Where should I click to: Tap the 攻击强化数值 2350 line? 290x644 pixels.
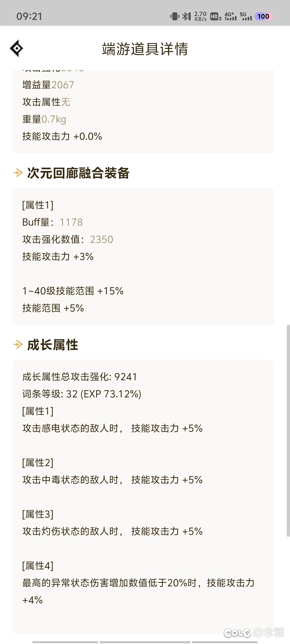pyautogui.click(x=68, y=239)
